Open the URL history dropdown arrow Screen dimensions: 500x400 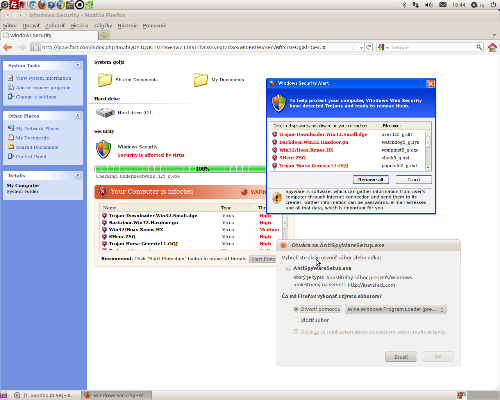[361, 48]
